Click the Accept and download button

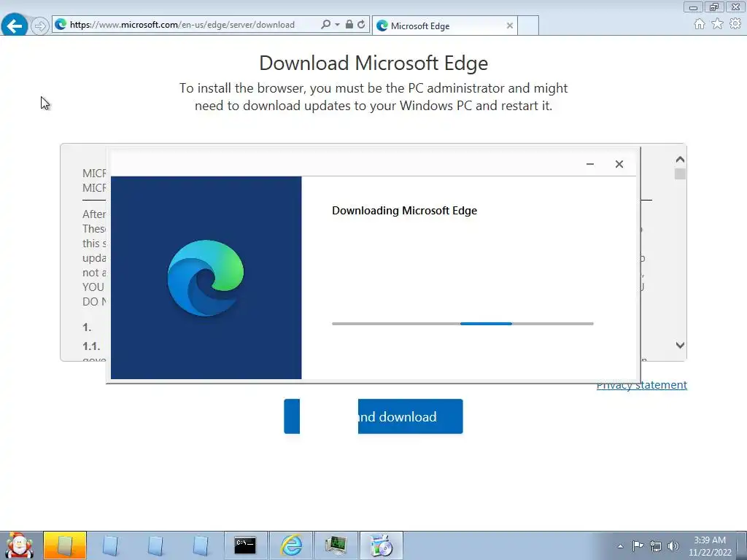[373, 416]
